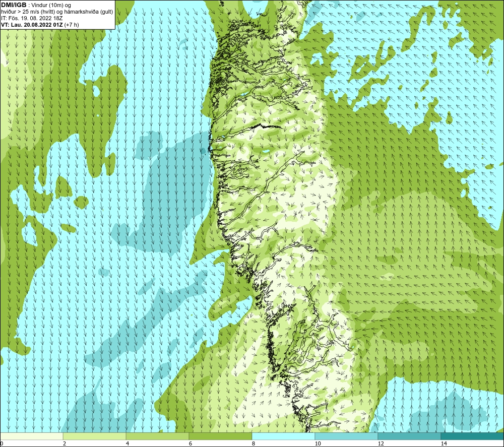Click the 10–12 m/s turquoise swatch
The image size is (504, 447).
coord(347,436)
